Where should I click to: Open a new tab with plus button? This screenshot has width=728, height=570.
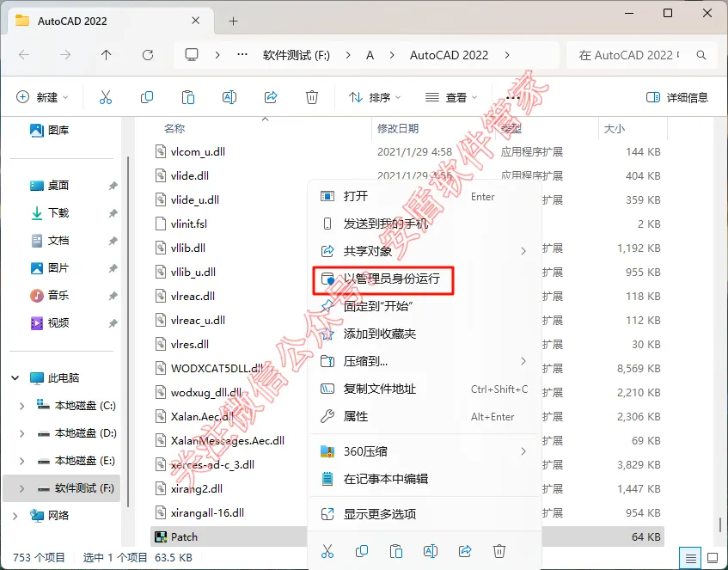(x=234, y=21)
